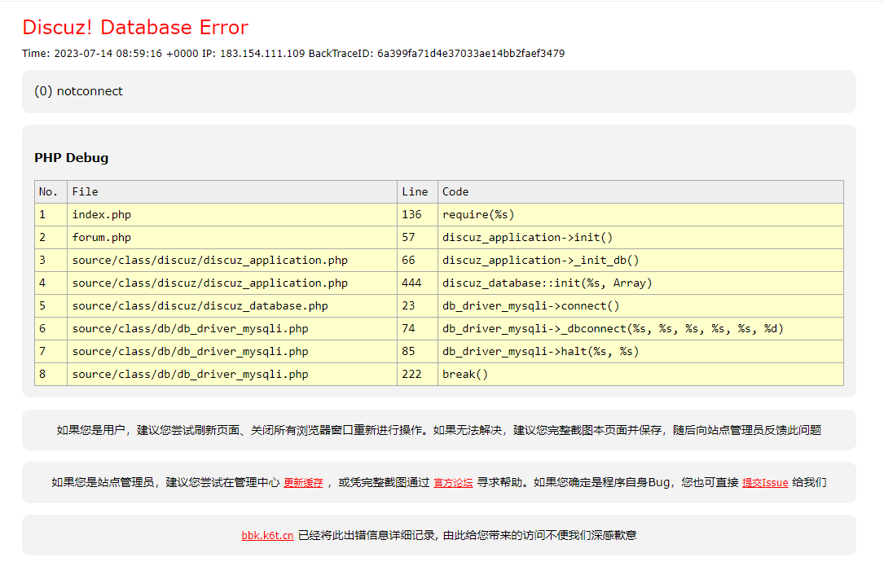Viewport: 884px width, 588px height.
Task: Click the break() code cell
Action: coord(465,375)
